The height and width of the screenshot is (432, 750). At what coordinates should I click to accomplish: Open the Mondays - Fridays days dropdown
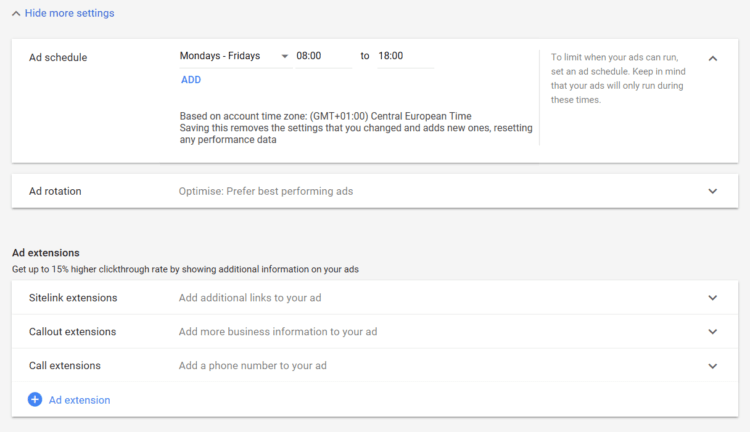(220, 56)
